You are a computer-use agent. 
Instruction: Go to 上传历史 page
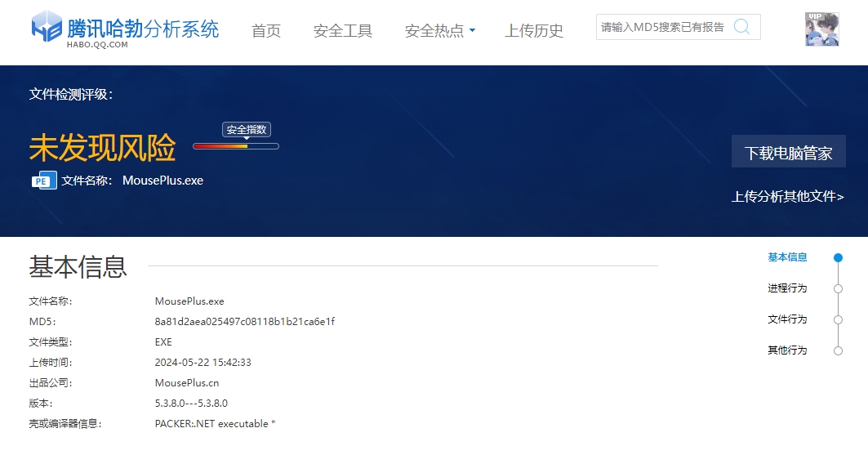[x=534, y=31]
